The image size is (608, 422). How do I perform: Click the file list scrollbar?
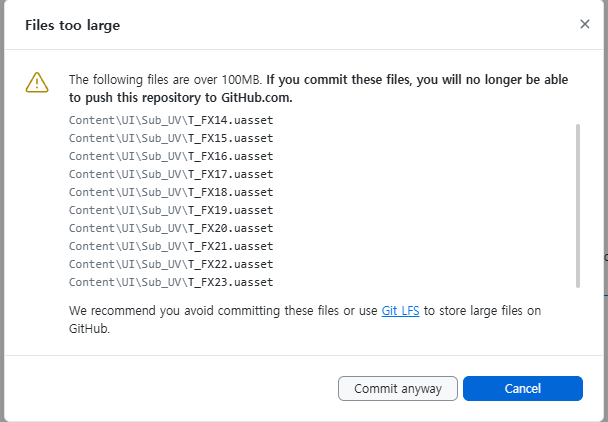click(578, 206)
